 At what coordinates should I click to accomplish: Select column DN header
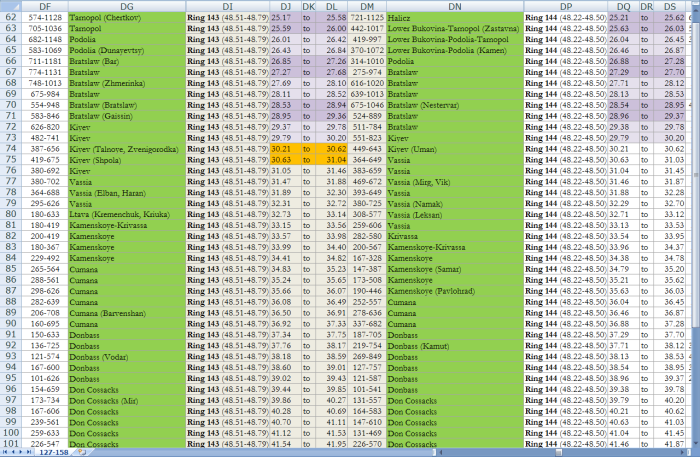pos(455,6)
